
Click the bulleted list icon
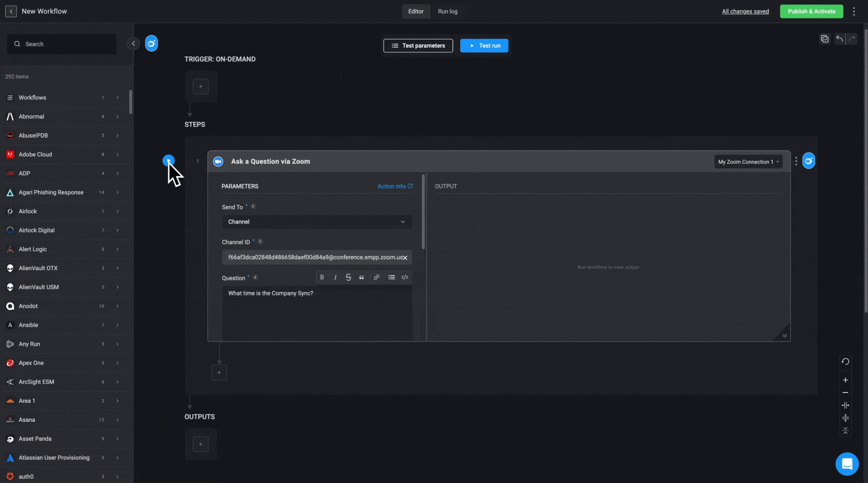[x=391, y=277]
